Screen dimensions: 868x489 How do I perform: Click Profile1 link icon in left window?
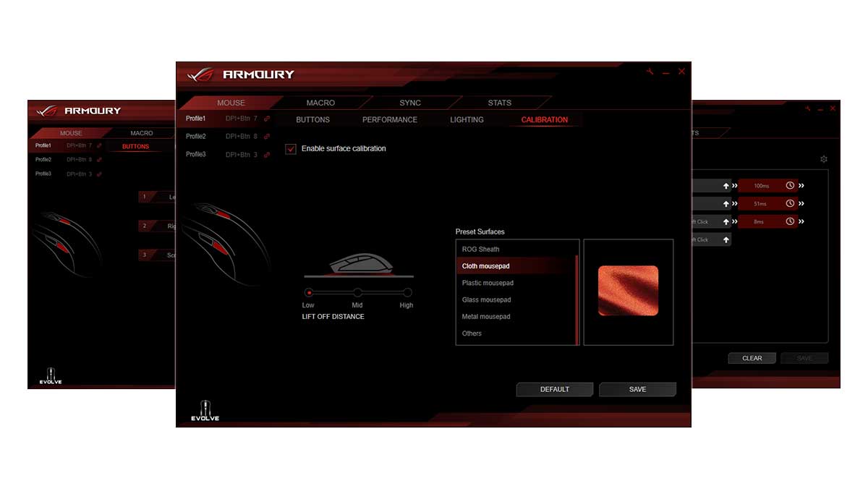(99, 145)
